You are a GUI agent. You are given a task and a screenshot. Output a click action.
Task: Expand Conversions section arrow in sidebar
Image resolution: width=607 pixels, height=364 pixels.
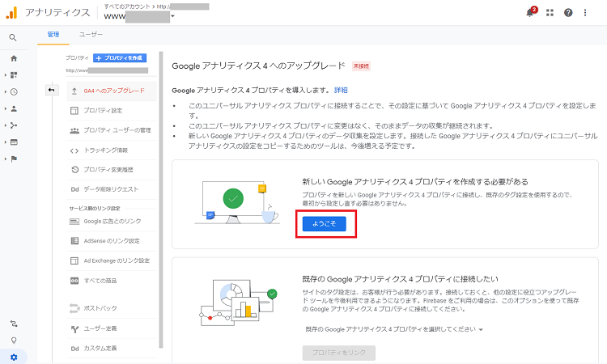[x=6, y=159]
